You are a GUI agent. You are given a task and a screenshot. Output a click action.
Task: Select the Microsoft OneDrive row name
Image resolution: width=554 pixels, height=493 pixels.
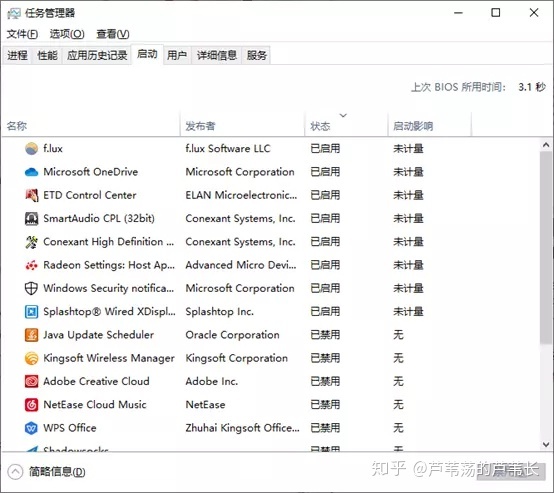coord(91,172)
